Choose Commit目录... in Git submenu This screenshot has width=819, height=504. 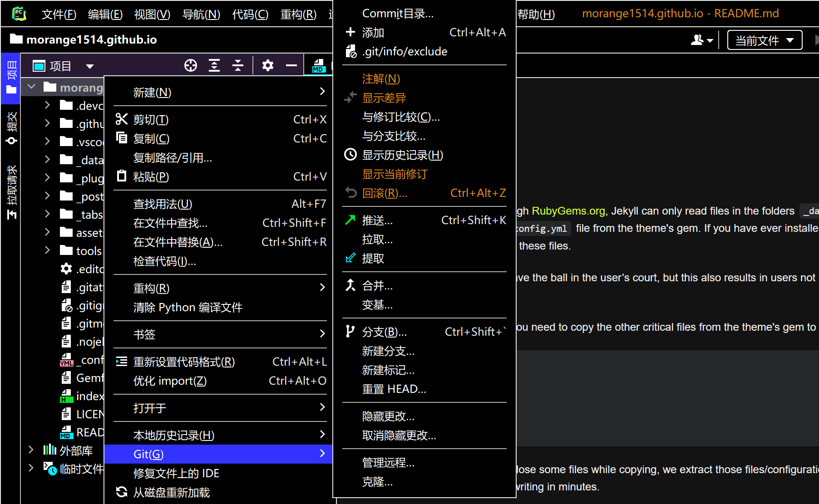tap(424, 13)
